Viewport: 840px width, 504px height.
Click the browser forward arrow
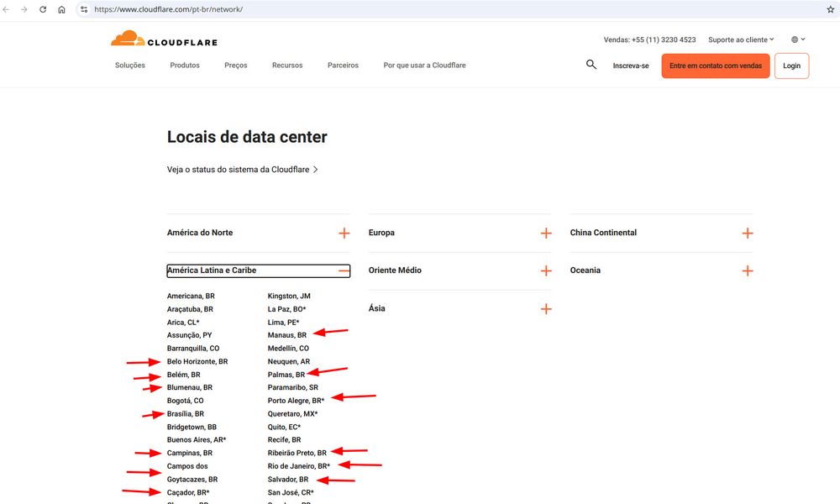tap(24, 9)
